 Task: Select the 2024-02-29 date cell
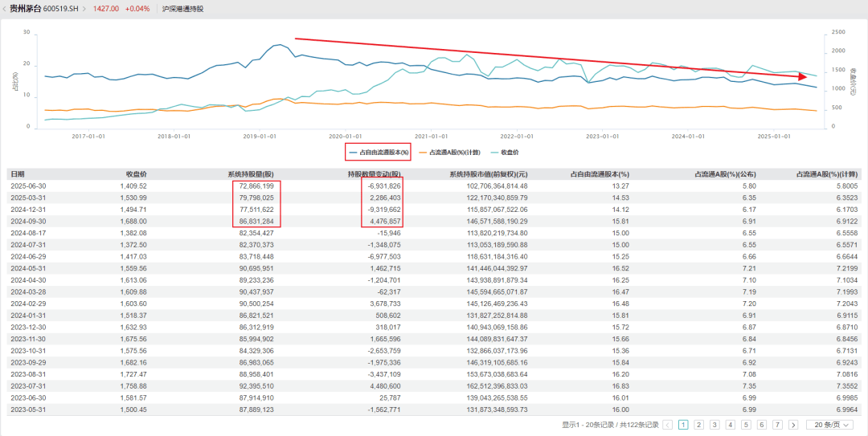[27, 304]
